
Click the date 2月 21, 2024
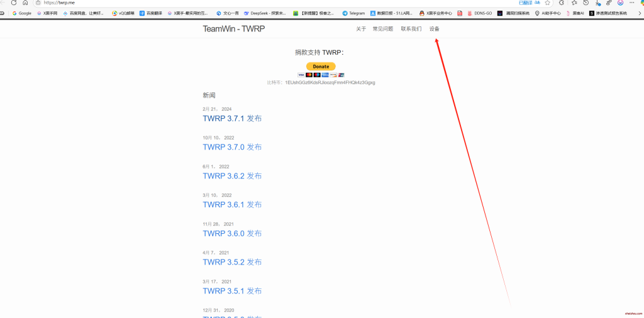pos(217,109)
